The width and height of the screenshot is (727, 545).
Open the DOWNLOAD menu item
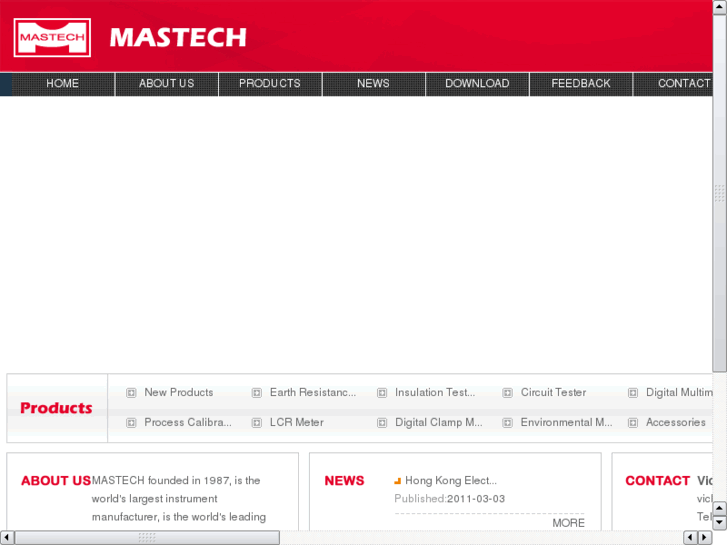(x=477, y=83)
